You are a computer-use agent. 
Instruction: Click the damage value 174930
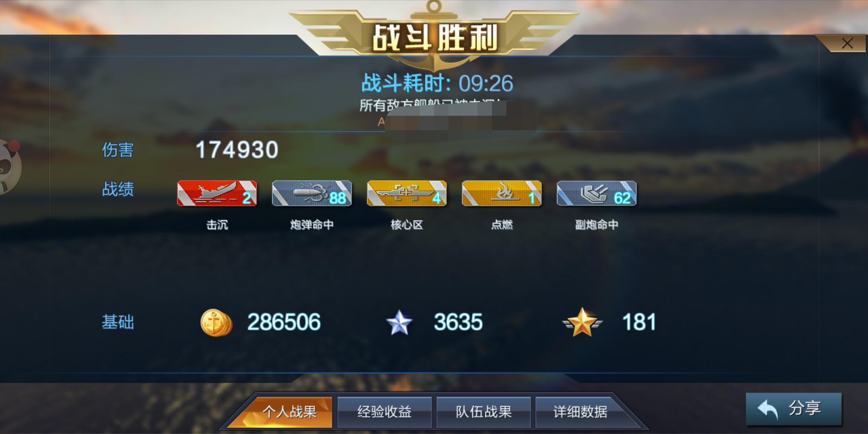237,150
